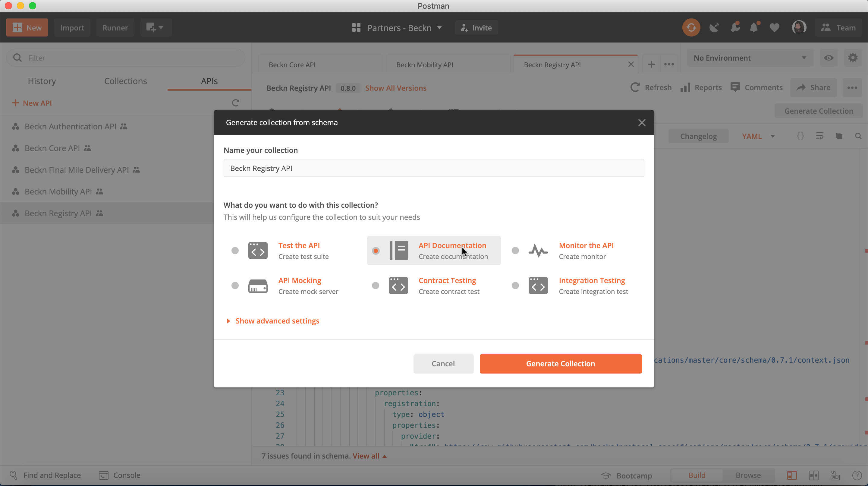Click the Import button

click(x=72, y=28)
